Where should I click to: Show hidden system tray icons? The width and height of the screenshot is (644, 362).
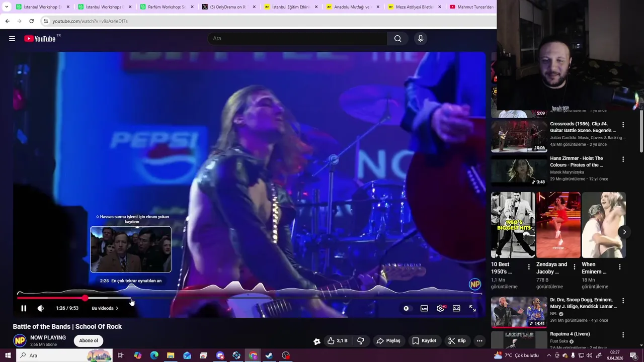pos(549,355)
